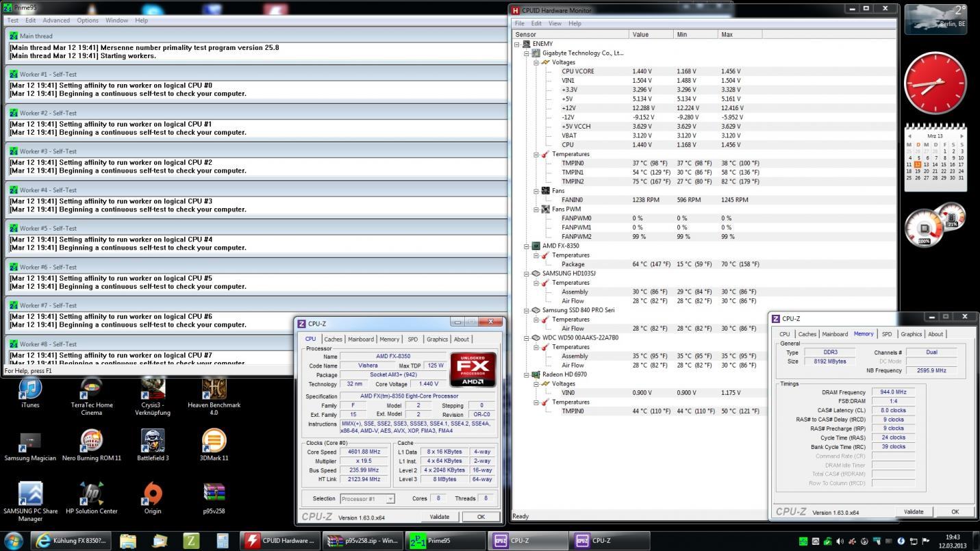Click OK in left CPU-Z window
This screenshot has width=980, height=551.
pos(481,517)
